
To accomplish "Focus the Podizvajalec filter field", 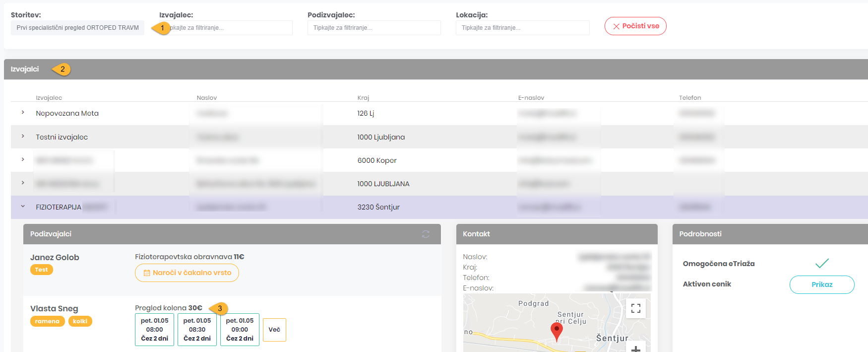I will point(373,28).
